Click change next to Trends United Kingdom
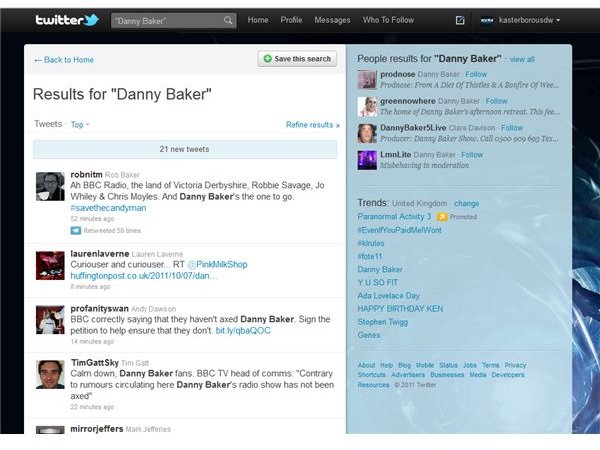 tap(466, 204)
